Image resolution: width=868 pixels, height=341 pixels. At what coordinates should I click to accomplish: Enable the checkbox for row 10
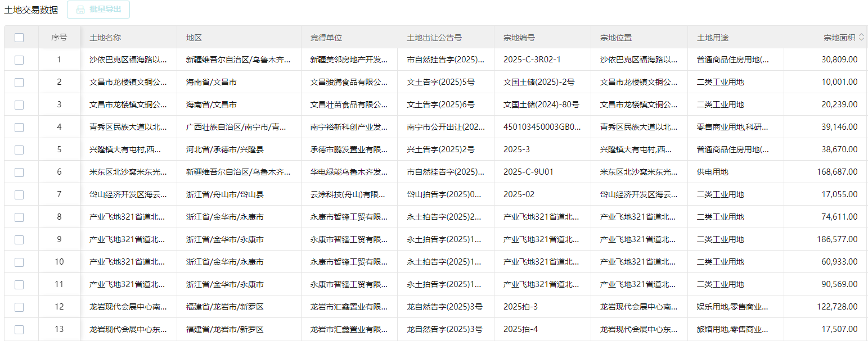pyautogui.click(x=19, y=262)
